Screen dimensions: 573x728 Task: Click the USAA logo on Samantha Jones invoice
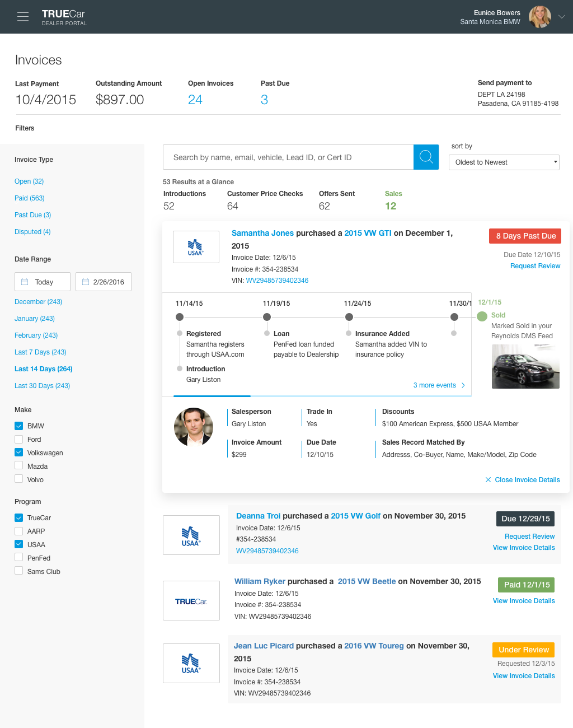pos(196,246)
